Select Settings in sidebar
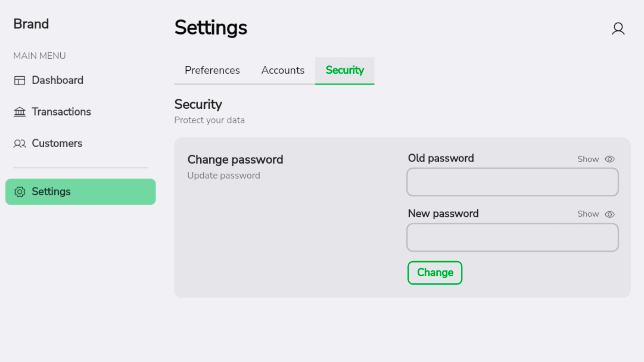This screenshot has height=362, width=644. 80,192
